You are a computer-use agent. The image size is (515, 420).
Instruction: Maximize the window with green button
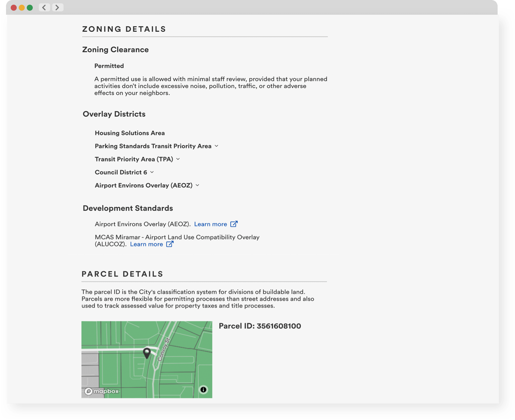(x=30, y=8)
